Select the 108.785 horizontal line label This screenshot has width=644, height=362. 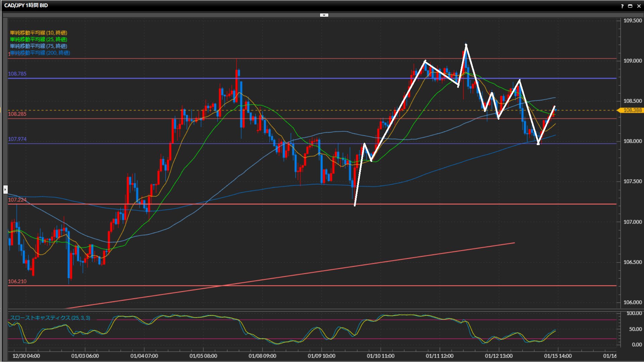(17, 74)
